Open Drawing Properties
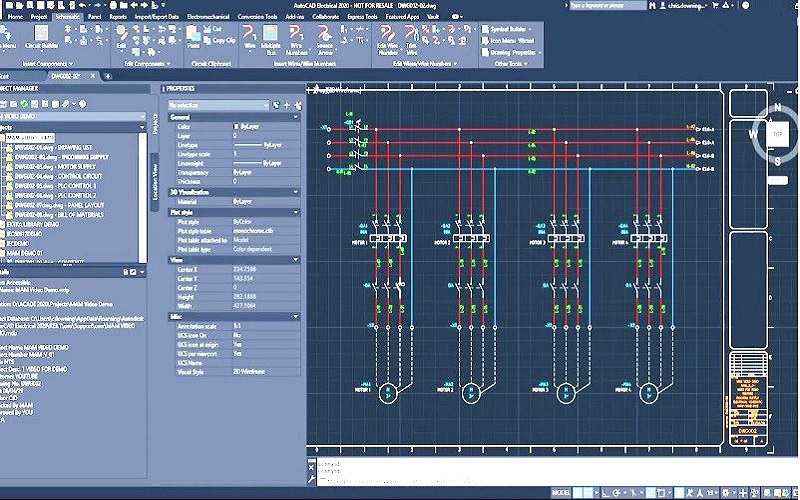The image size is (800, 500). tap(511, 53)
